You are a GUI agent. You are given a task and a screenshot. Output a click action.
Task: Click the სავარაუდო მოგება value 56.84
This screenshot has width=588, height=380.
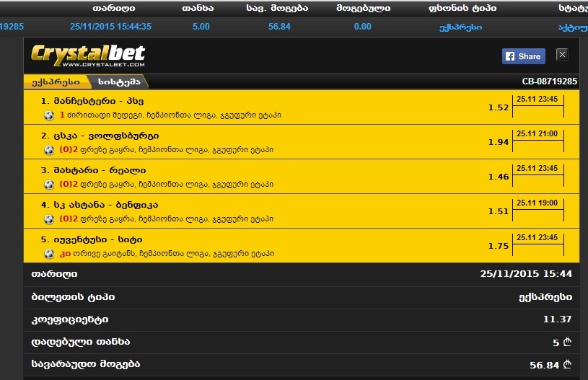point(545,365)
